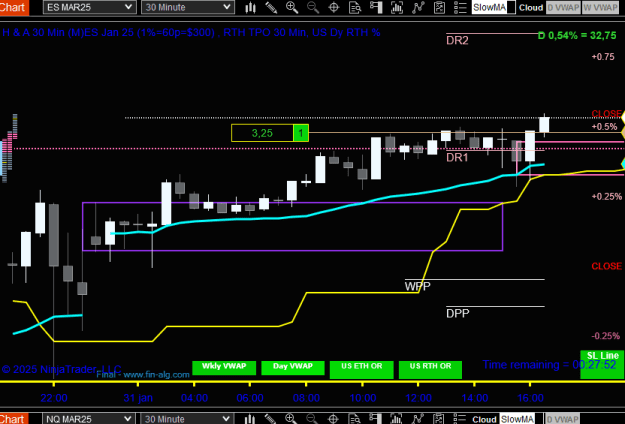Open the Properties list icon in ES chart

click(460, 8)
